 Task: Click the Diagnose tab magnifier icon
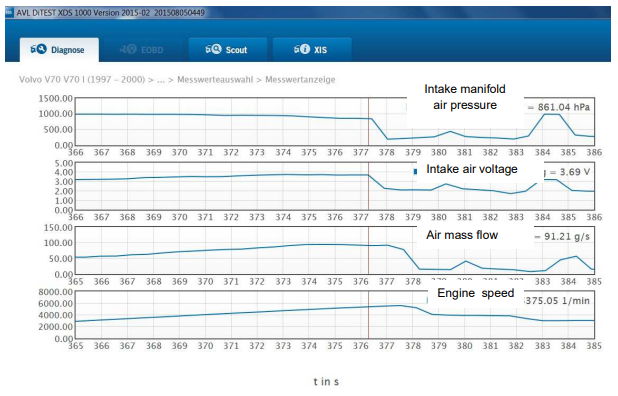[39, 49]
